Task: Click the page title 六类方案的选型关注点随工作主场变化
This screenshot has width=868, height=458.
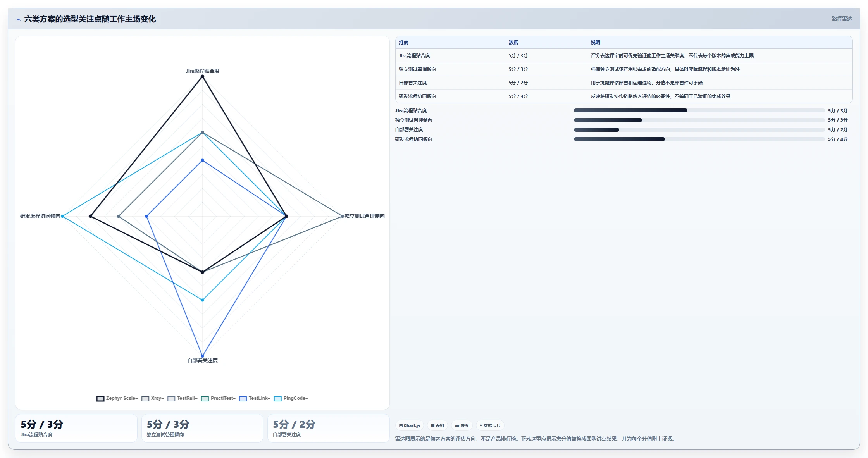Action: point(90,19)
